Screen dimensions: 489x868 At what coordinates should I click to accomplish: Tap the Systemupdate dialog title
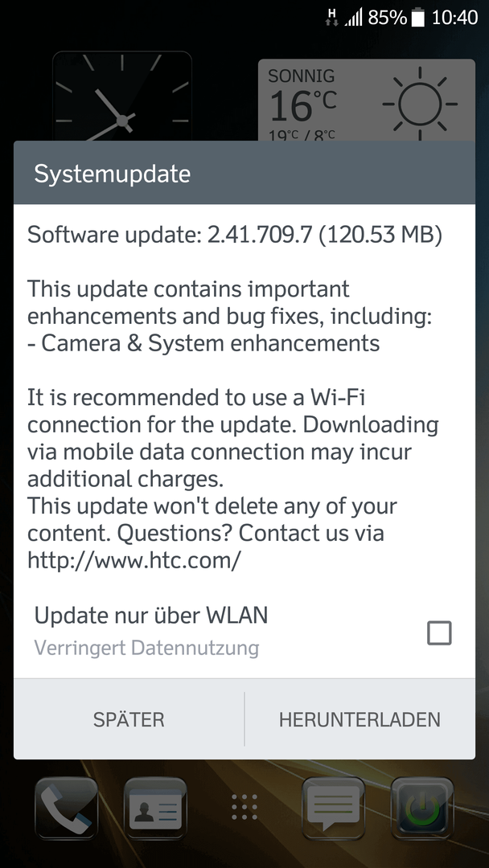[113, 174]
